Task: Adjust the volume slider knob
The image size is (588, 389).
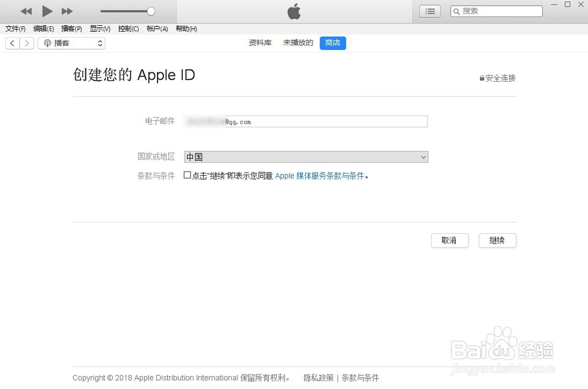Action: (x=151, y=11)
